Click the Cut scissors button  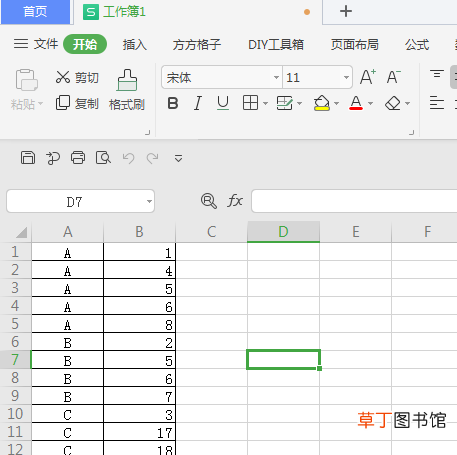(x=77, y=77)
